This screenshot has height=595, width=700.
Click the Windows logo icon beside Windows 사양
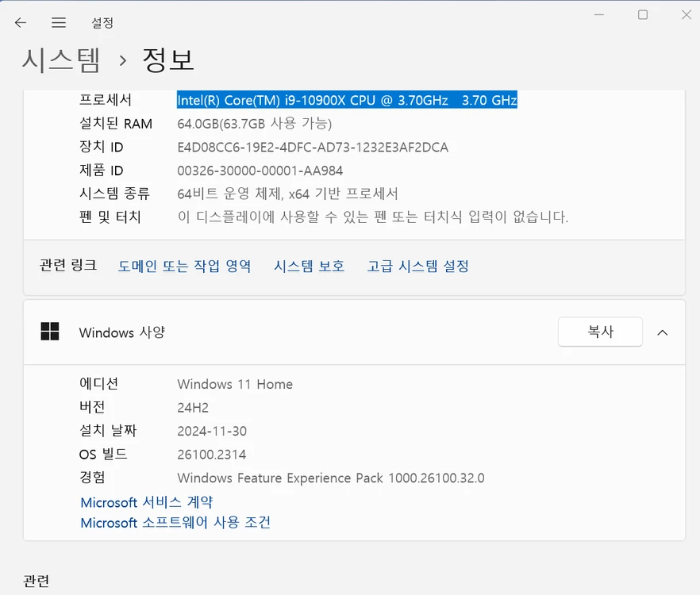49,332
